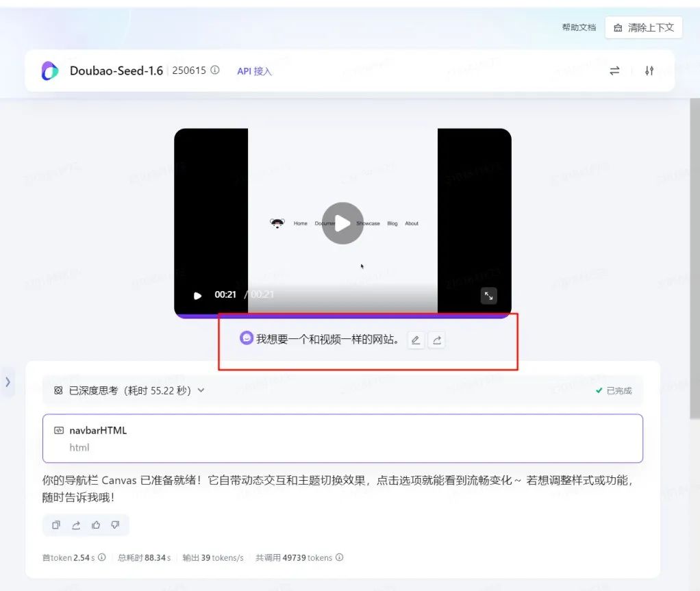The width and height of the screenshot is (700, 591).
Task: Open the API 接入 link
Action: tap(254, 71)
